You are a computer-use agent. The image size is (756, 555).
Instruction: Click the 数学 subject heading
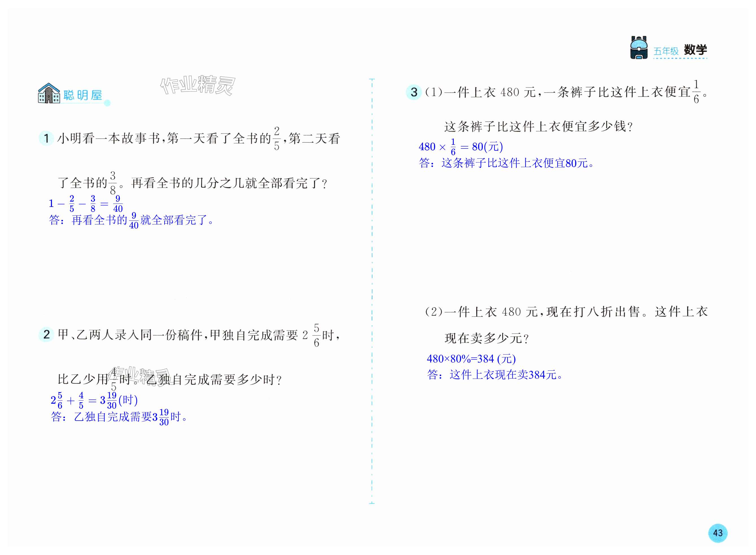(695, 50)
